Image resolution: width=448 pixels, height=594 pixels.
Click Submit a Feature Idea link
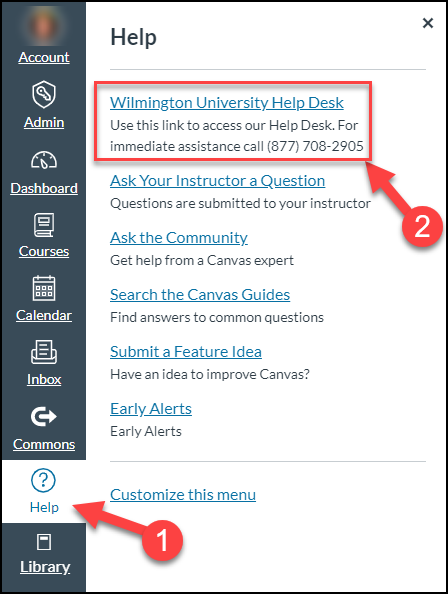click(x=186, y=352)
